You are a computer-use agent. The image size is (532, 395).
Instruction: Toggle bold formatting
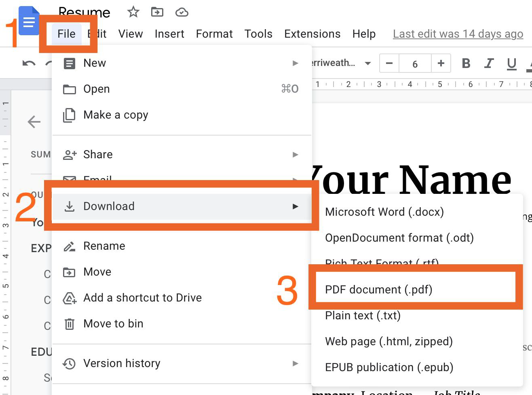click(466, 63)
